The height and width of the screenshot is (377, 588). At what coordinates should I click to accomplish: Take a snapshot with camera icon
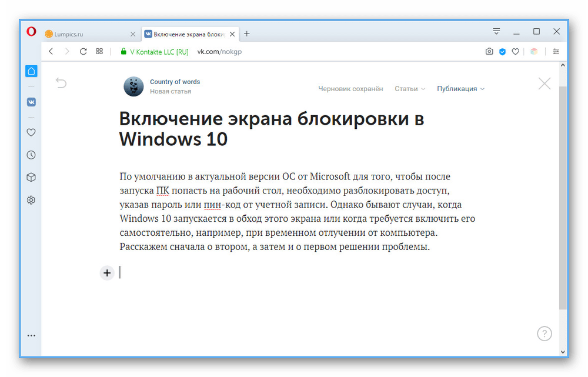coord(489,51)
